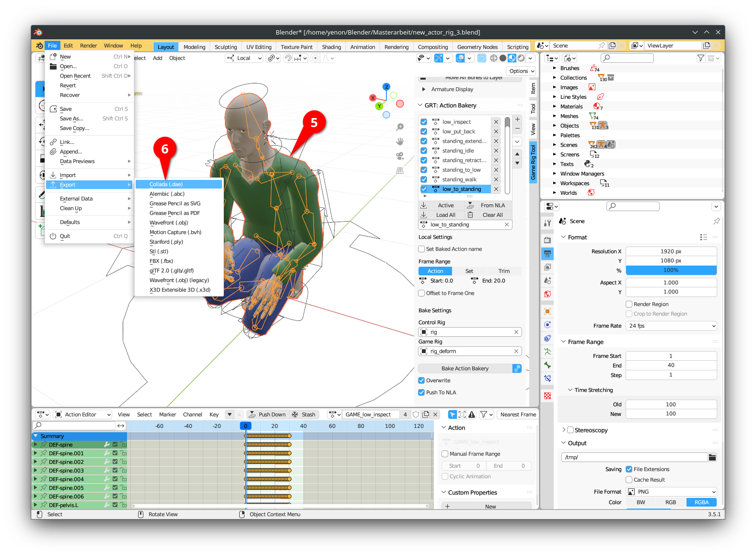Remove standing_idle action with X icon
Viewport: 756px width, 556px height.
click(x=496, y=151)
